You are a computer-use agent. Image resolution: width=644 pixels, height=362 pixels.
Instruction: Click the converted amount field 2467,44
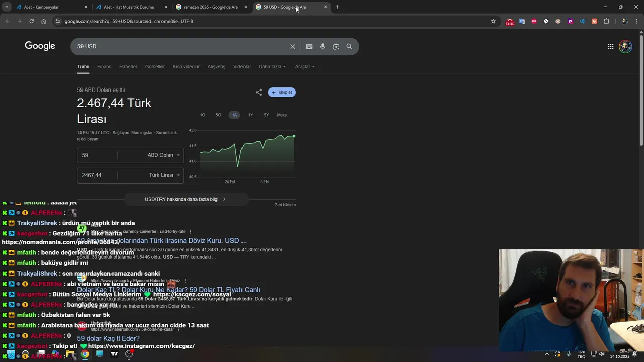coord(97,175)
